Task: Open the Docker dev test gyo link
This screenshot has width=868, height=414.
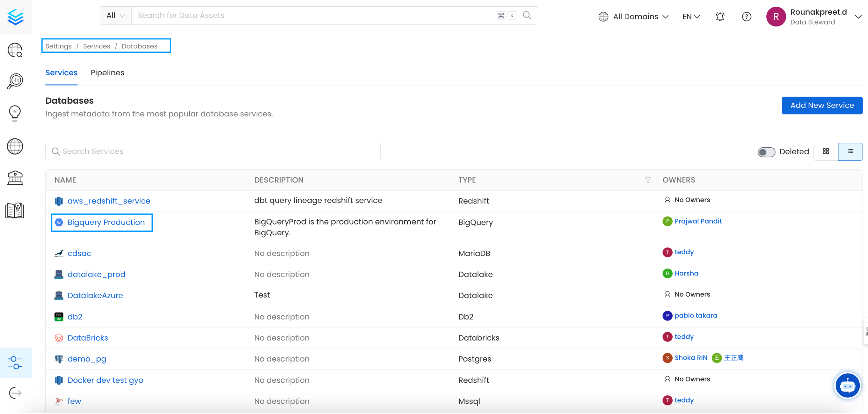Action: click(x=105, y=381)
